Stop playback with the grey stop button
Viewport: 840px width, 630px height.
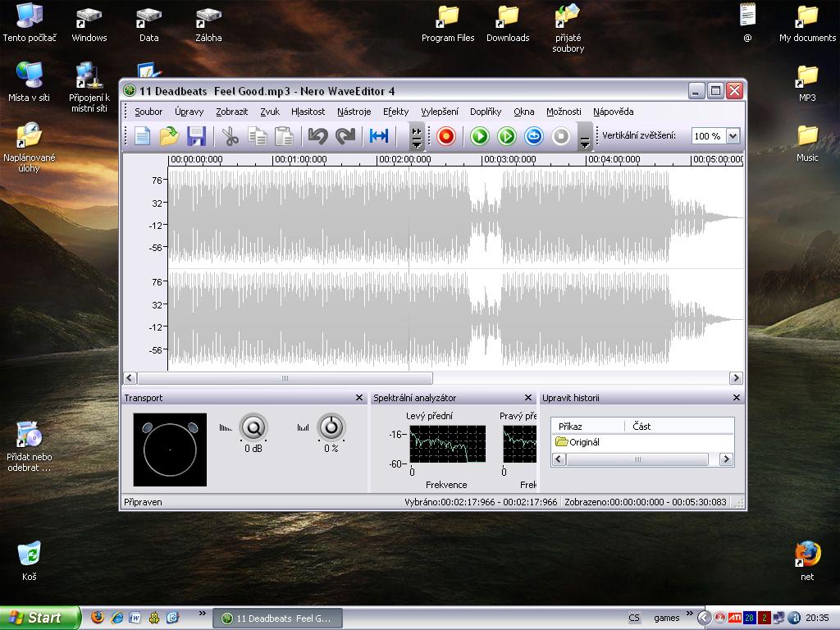pyautogui.click(x=561, y=136)
